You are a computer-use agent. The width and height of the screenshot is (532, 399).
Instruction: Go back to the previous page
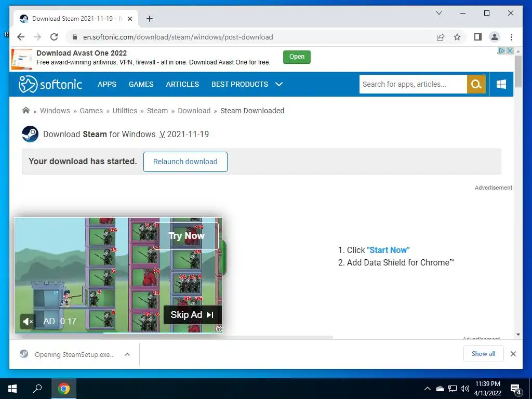(21, 37)
